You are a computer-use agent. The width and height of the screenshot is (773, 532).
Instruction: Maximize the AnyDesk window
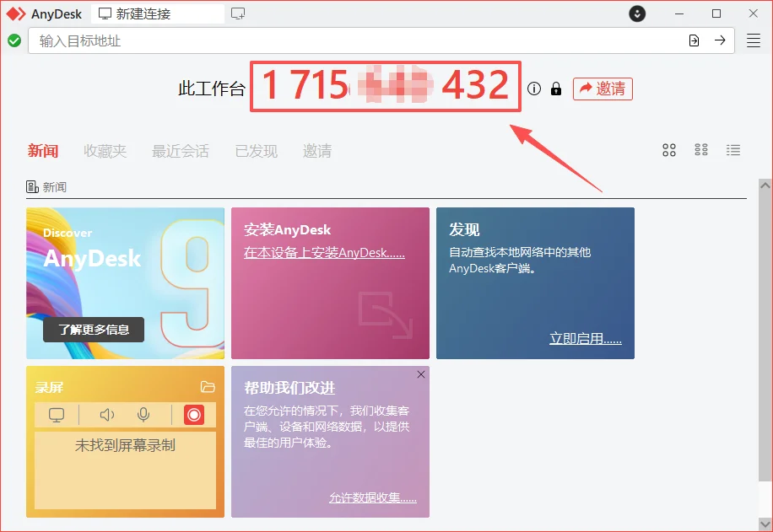tap(716, 13)
